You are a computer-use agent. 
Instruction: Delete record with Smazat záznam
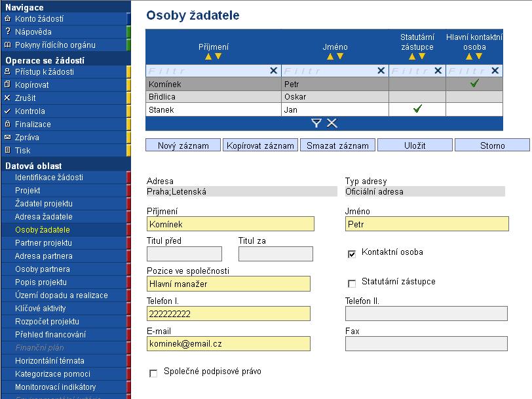[x=337, y=145]
